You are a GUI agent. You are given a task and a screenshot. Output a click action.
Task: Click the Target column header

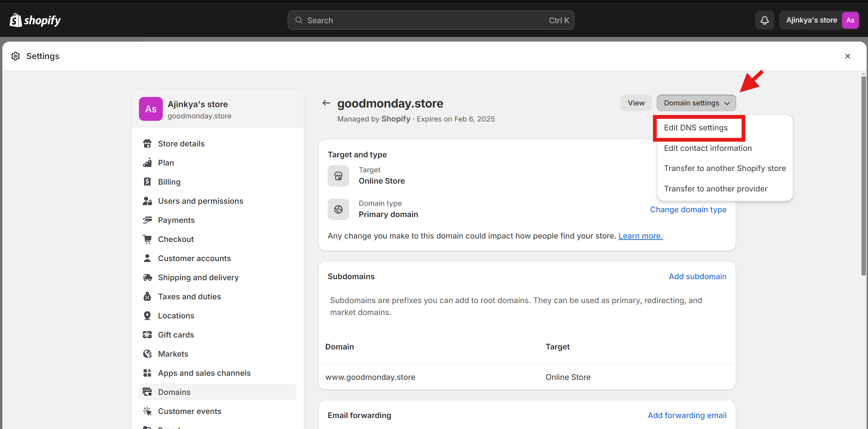point(557,347)
